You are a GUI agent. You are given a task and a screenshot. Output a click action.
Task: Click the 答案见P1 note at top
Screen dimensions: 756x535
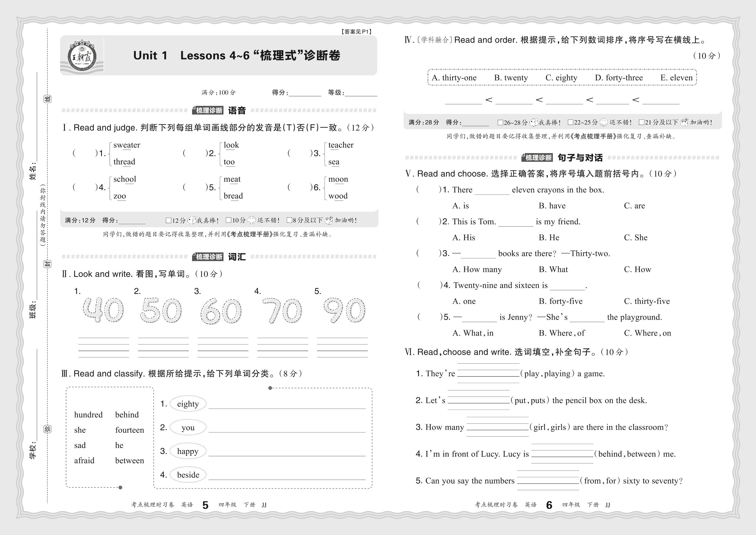tap(356, 32)
